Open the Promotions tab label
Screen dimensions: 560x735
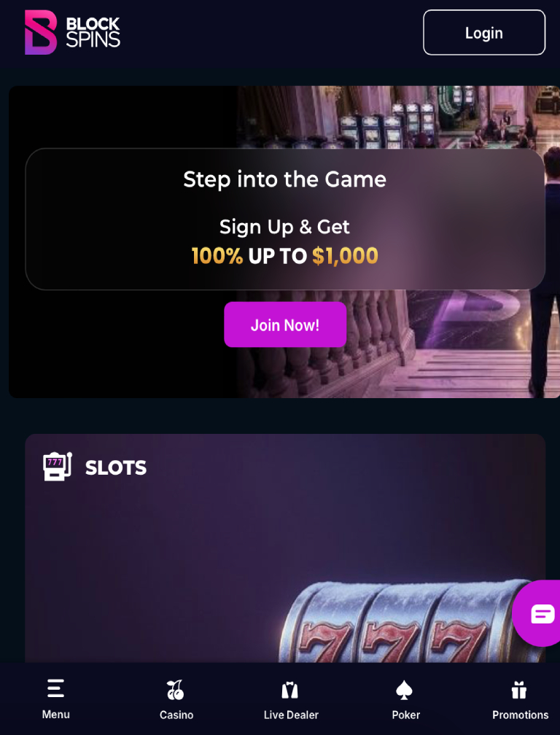coord(520,715)
